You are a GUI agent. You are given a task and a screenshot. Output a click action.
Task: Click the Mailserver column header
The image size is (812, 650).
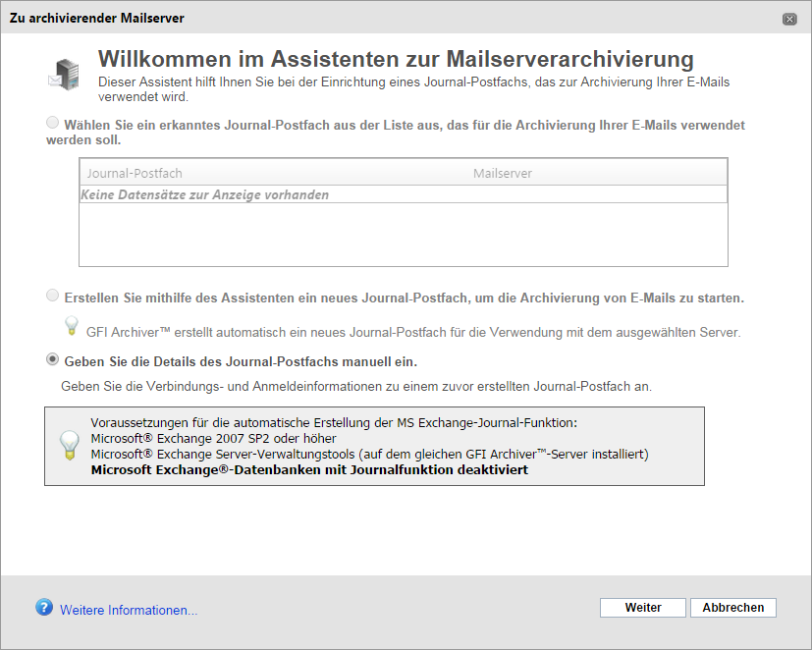pyautogui.click(x=503, y=174)
